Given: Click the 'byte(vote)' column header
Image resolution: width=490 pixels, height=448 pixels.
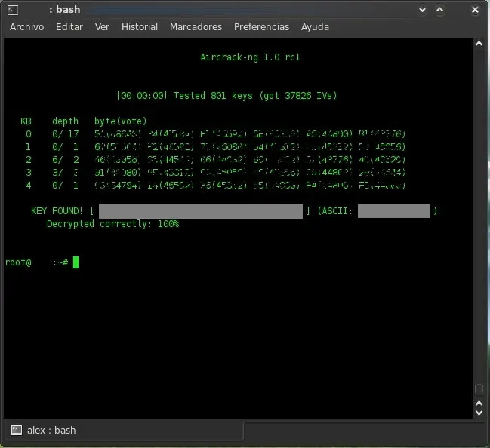Looking at the screenshot, I should [121, 121].
